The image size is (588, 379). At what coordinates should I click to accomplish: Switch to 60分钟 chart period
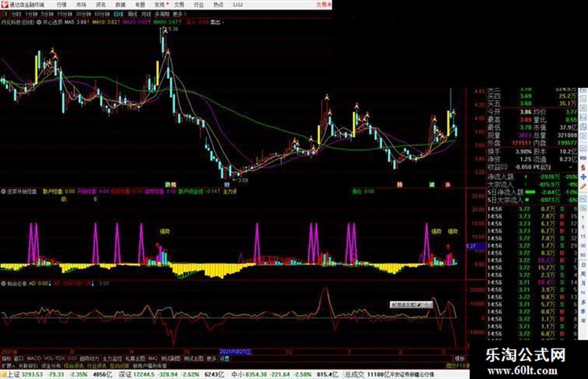coord(102,14)
